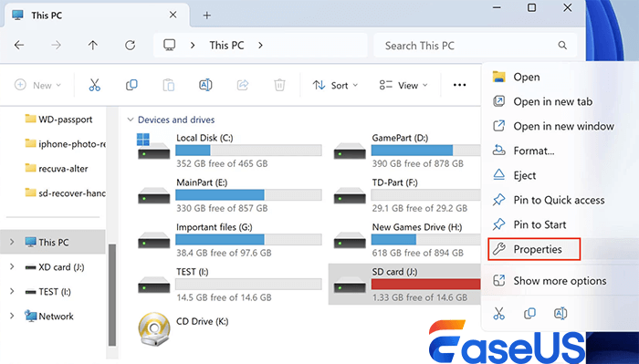This screenshot has height=364, width=639.
Task: Click the Copy icon in the toolbar
Action: (x=131, y=85)
